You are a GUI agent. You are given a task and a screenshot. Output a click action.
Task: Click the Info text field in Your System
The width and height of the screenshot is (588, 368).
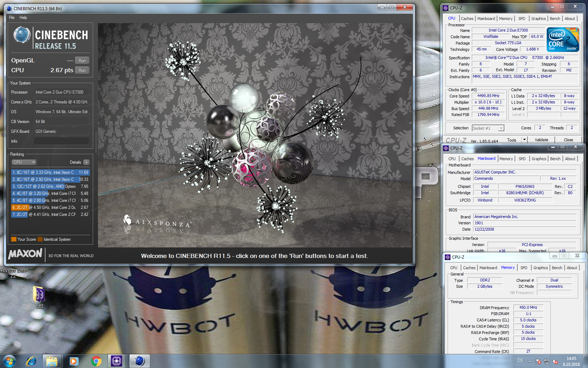point(61,141)
